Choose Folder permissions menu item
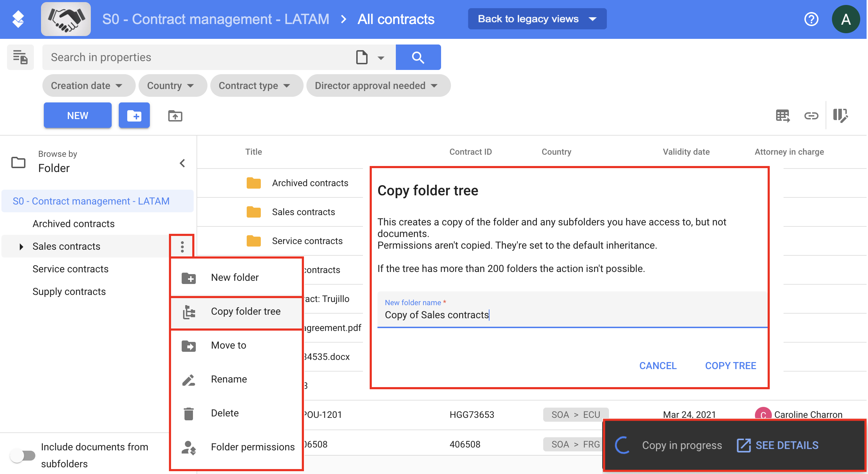Viewport: 868px width, 474px height. (236, 447)
